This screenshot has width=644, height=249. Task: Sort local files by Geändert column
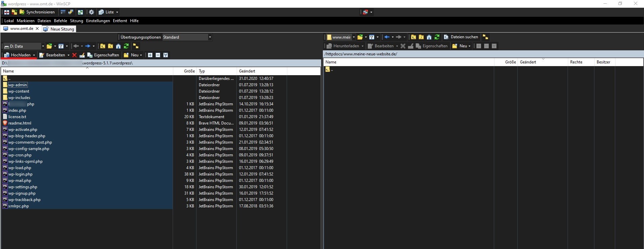(x=262, y=71)
